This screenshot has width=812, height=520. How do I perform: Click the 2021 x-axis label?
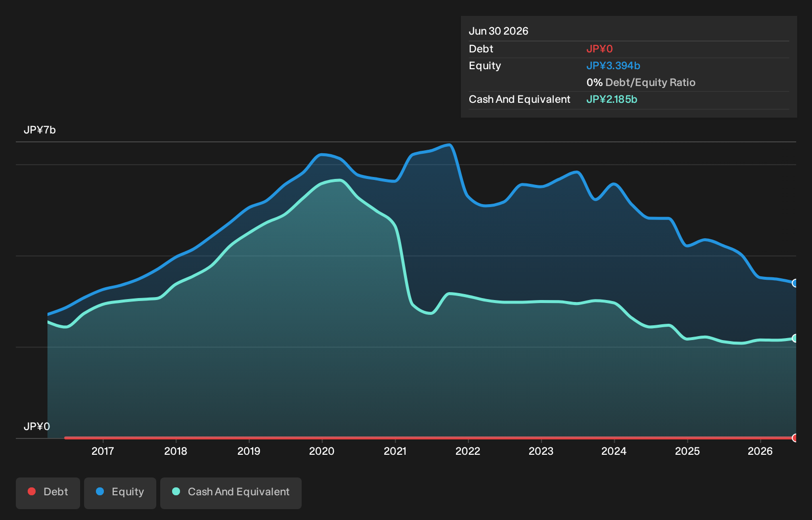[395, 451]
